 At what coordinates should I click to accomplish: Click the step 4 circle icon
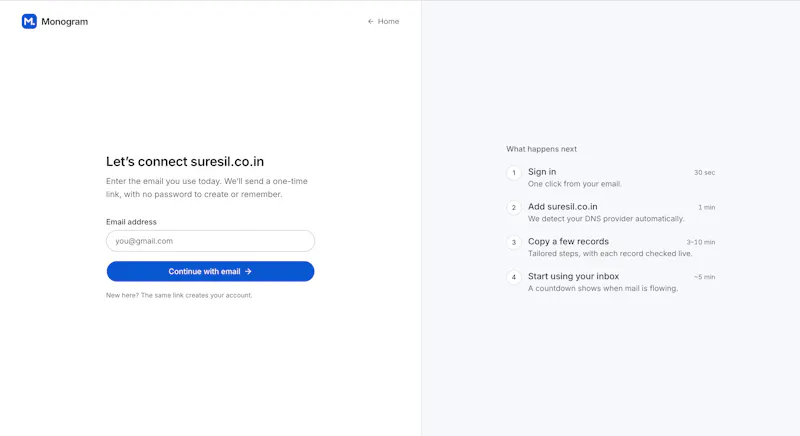(x=514, y=277)
